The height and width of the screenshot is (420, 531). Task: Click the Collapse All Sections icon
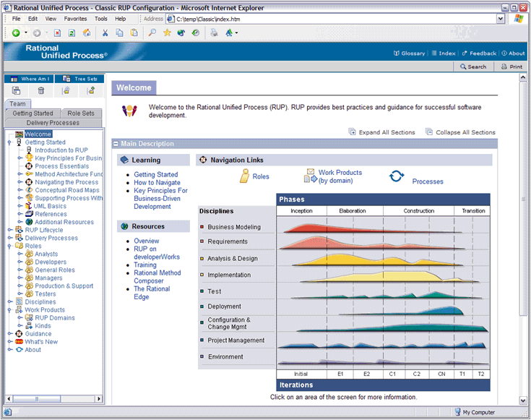tap(428, 132)
